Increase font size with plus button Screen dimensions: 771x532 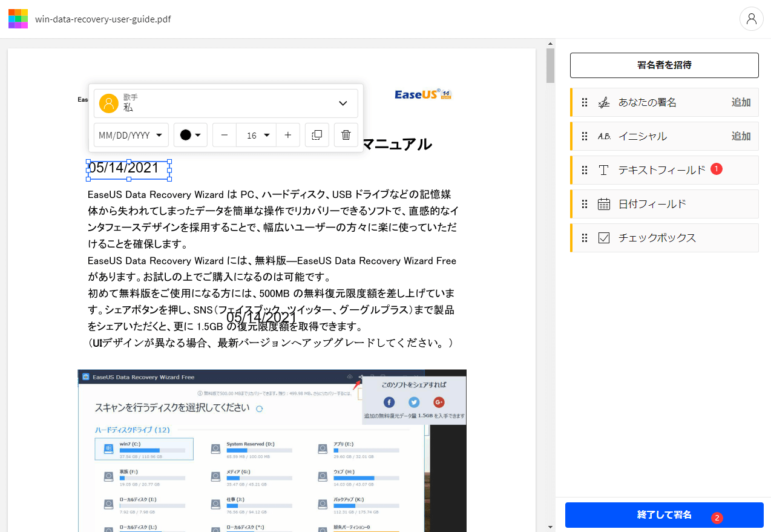pos(288,135)
